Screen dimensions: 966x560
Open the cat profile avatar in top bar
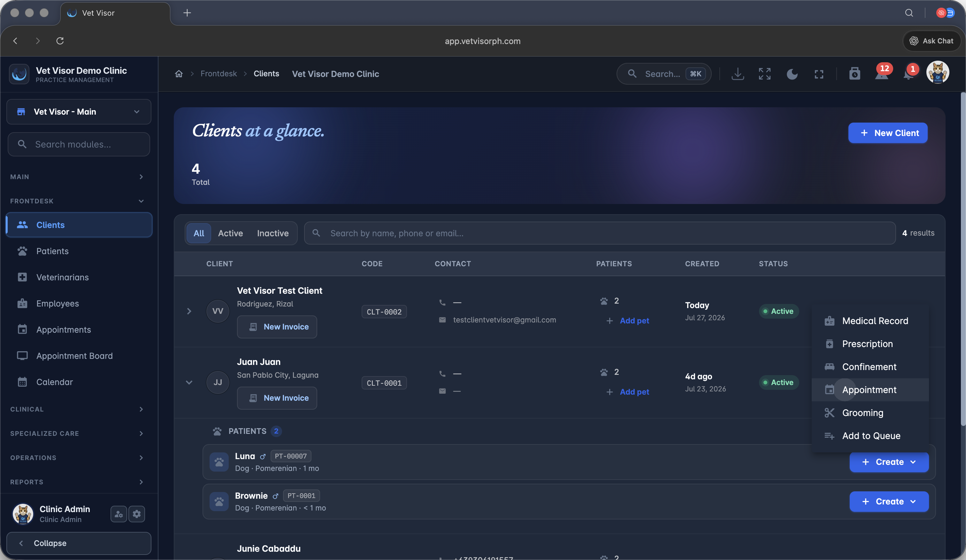click(938, 72)
